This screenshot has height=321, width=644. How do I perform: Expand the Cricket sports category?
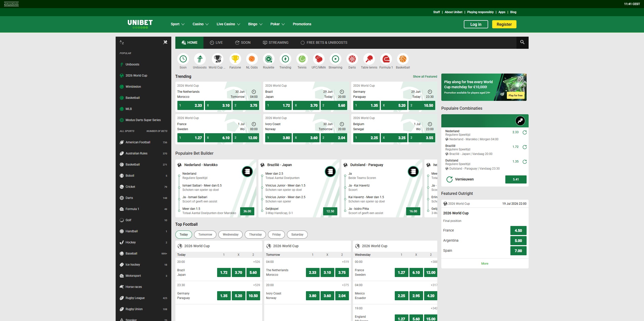143,187
